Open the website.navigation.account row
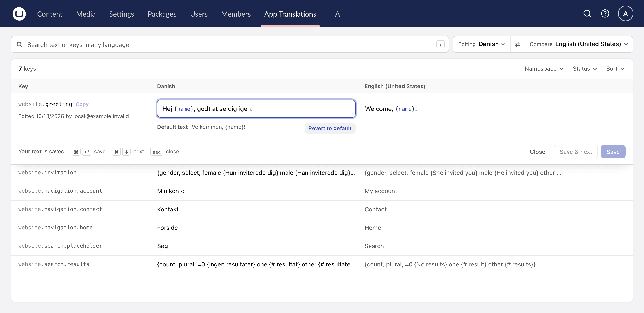The image size is (644, 313). coord(322,191)
